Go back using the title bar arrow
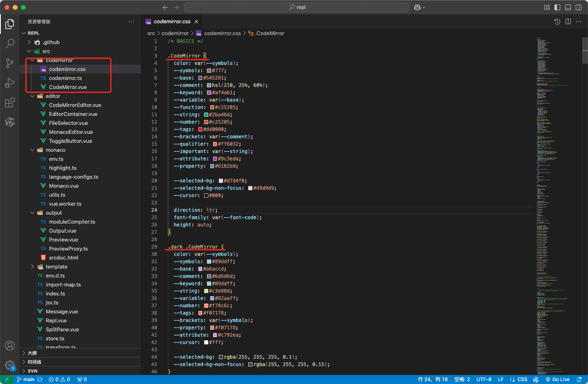This screenshot has width=588, height=384. click(x=165, y=7)
